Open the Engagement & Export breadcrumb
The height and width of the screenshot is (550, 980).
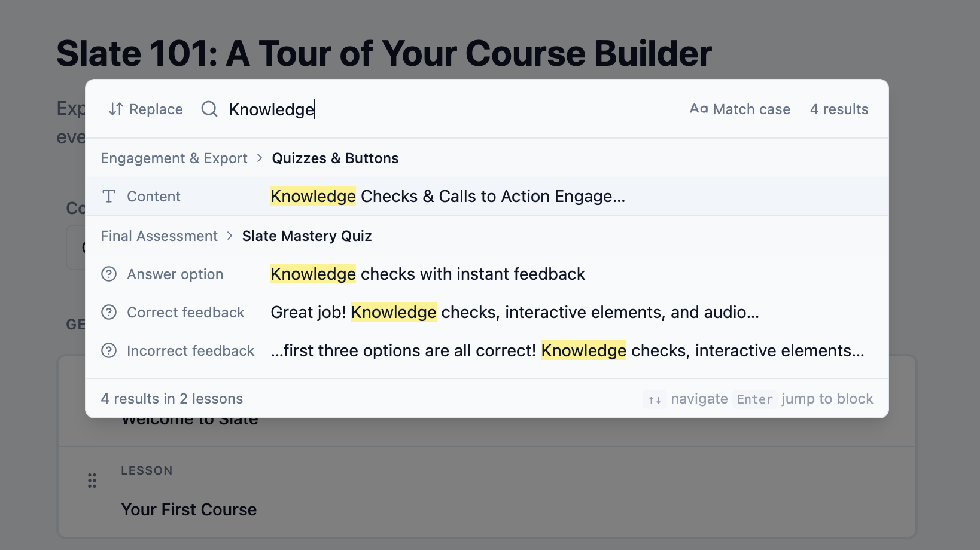(x=174, y=158)
